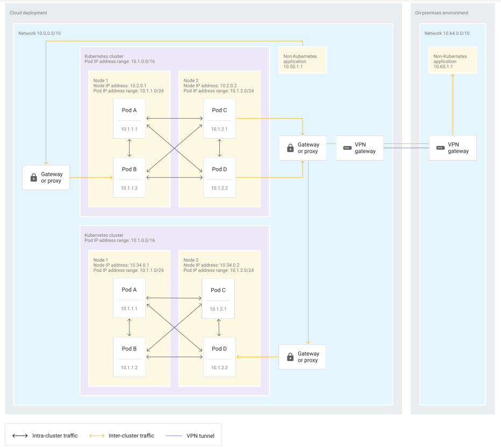This screenshot has height=448, width=501.
Task: Click the On-premises environment title
Action: (x=441, y=12)
